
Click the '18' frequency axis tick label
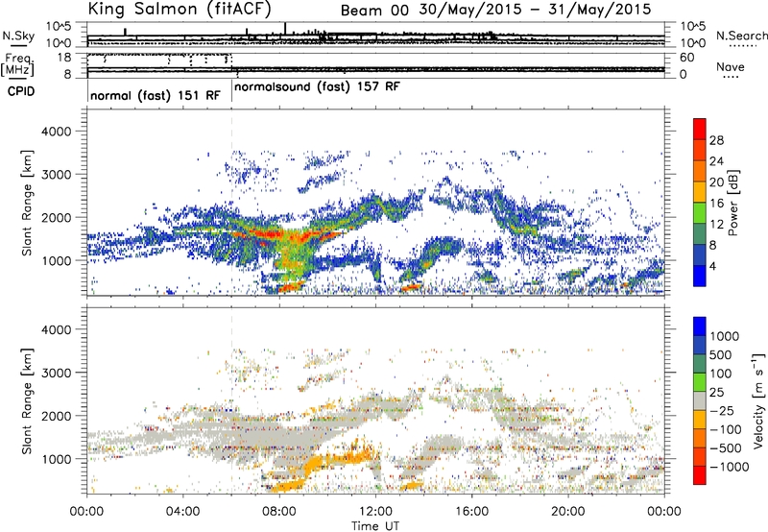click(x=63, y=58)
